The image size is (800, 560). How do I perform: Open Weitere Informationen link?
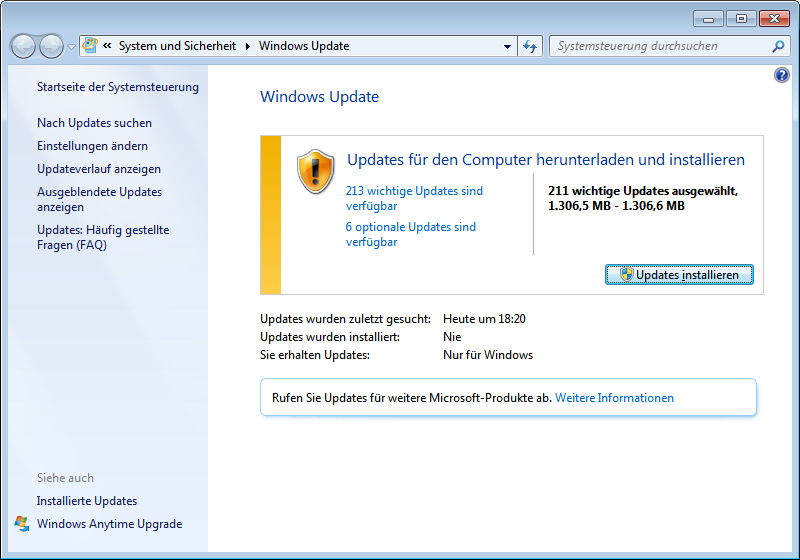614,398
